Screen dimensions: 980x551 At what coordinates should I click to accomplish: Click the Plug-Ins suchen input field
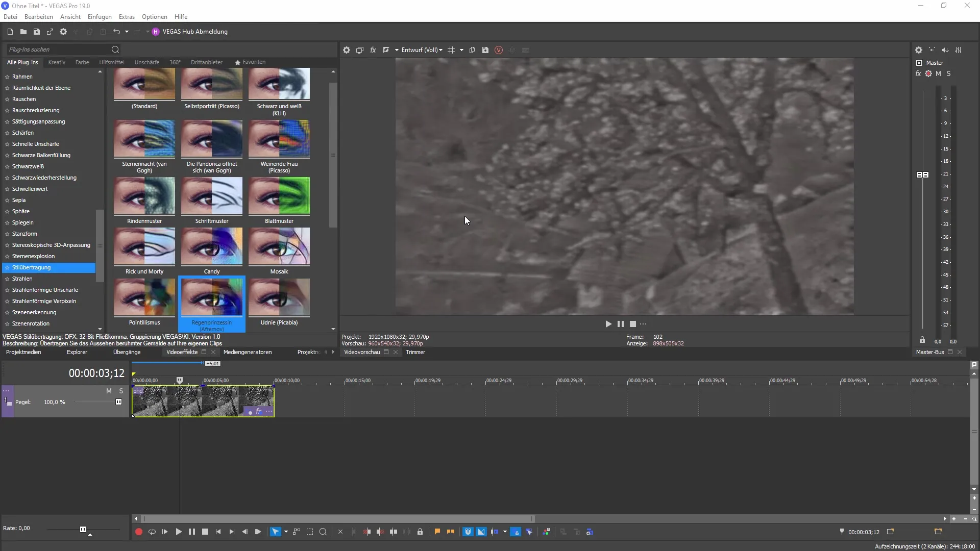click(59, 49)
